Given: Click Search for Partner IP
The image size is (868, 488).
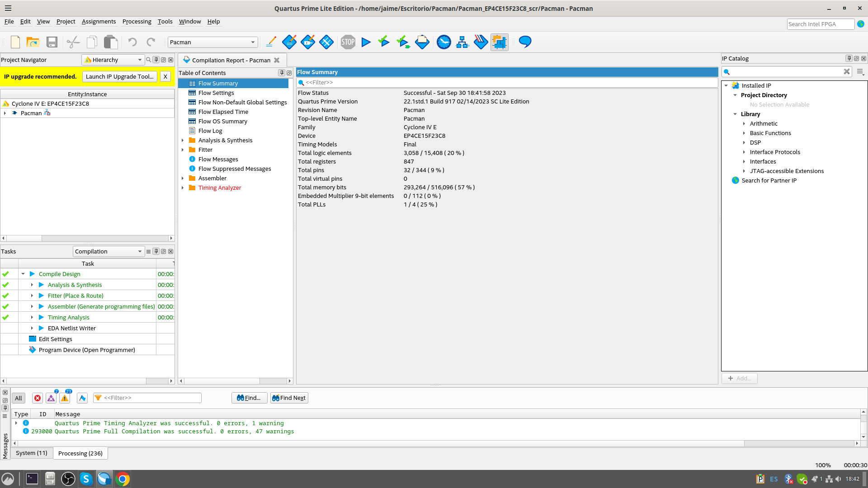Looking at the screenshot, I should click(769, 181).
